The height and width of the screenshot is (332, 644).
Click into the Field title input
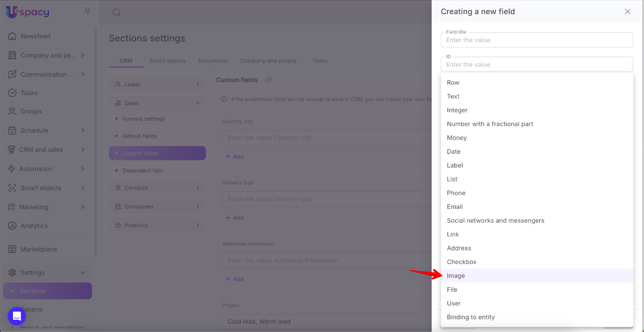(x=537, y=40)
